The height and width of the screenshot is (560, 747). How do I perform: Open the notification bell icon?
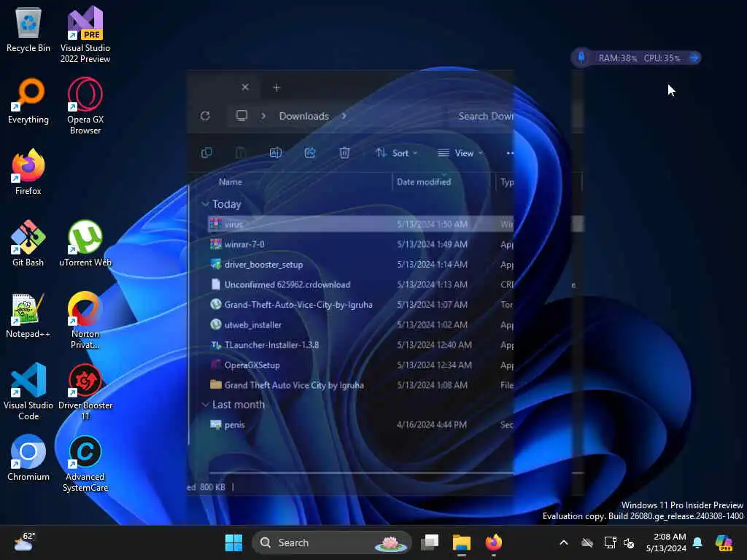coord(697,542)
